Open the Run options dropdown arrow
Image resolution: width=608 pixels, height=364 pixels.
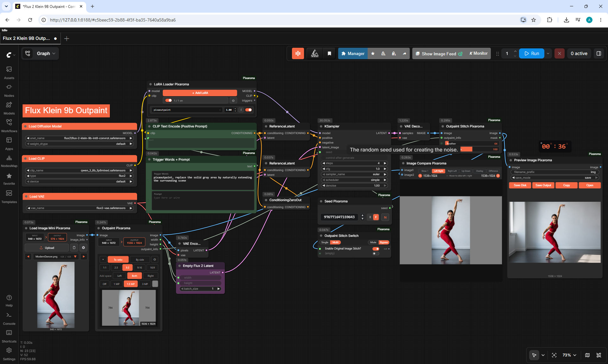[548, 53]
